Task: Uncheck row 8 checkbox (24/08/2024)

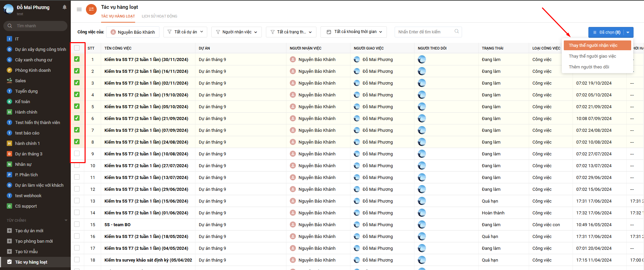Action: coord(77,142)
